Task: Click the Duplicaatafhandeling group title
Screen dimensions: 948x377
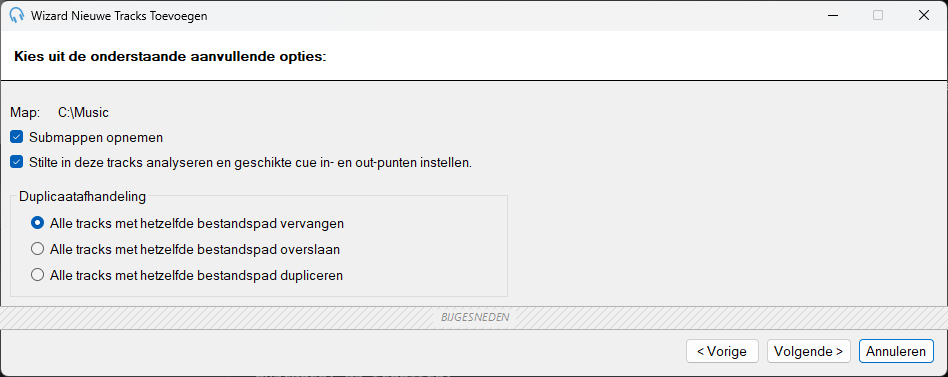Action: pos(82,196)
